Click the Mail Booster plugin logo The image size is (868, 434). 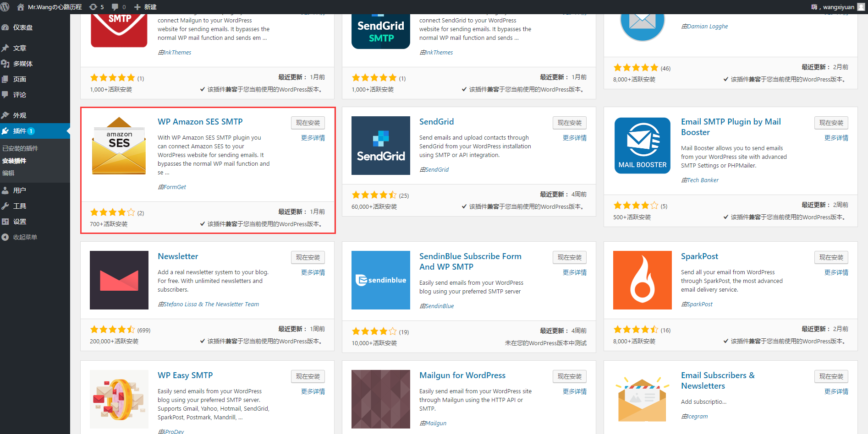point(642,146)
